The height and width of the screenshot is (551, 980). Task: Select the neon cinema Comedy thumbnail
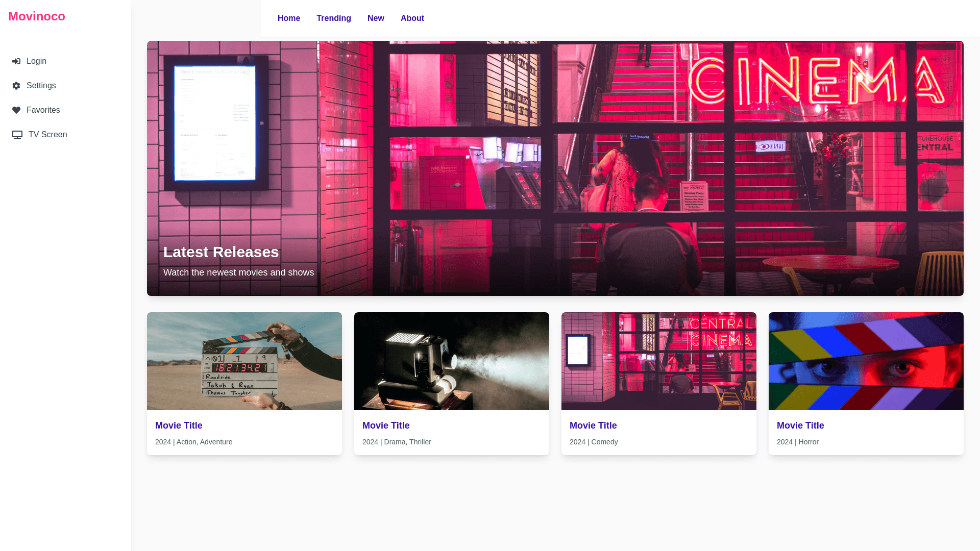coord(659,361)
